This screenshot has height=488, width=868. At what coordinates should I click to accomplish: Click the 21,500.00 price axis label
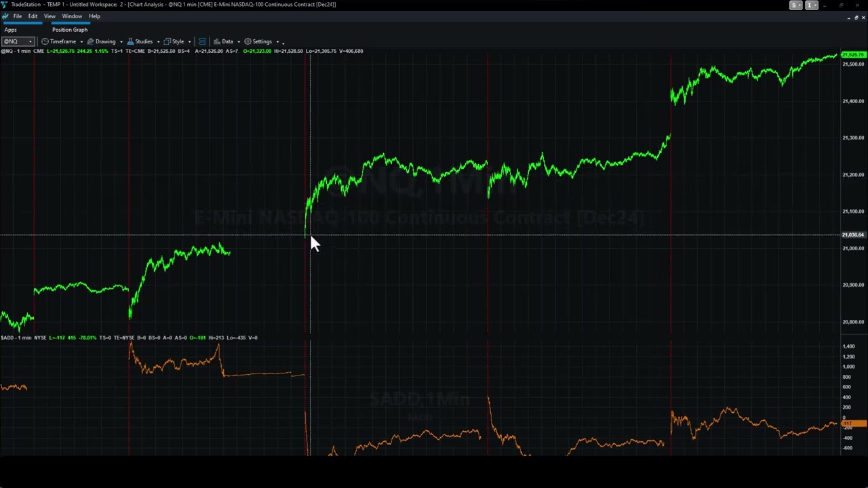coord(853,64)
